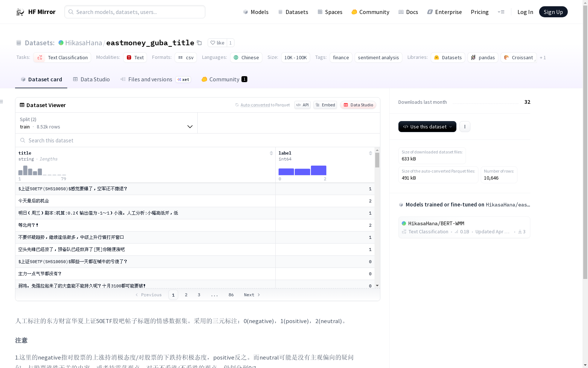Viewport: 588px width, 368px height.
Task: Click the Sign Up button
Action: tap(553, 12)
